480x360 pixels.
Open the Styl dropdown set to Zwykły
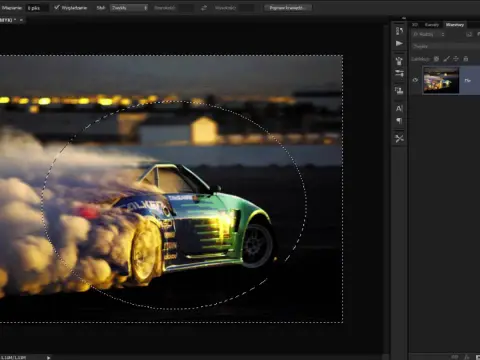[129, 8]
